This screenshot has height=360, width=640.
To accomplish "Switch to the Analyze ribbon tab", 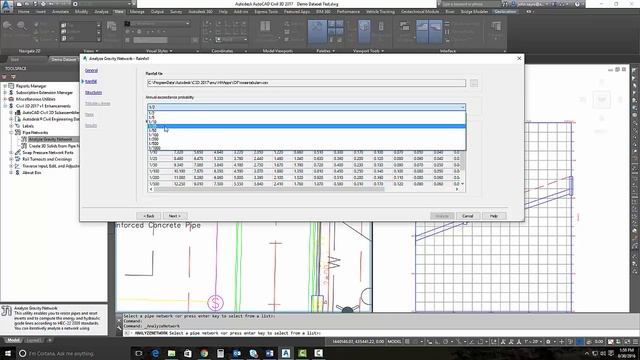I will point(101,11).
